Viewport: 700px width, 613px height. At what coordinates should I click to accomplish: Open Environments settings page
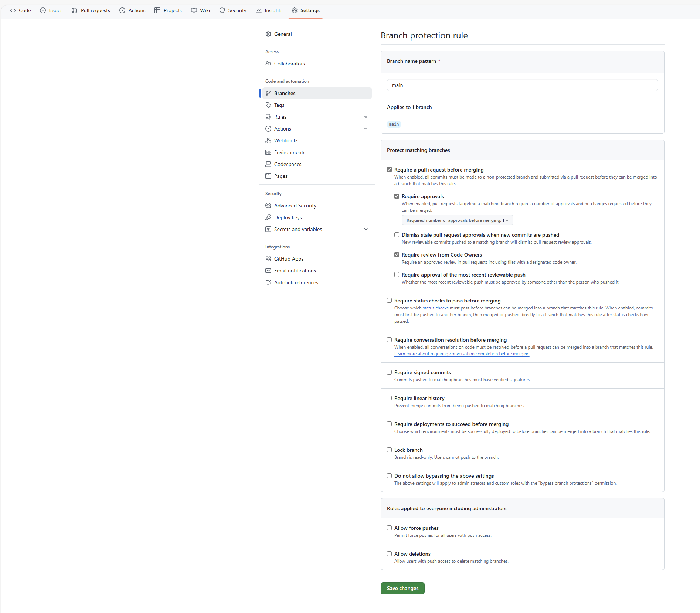click(317, 152)
